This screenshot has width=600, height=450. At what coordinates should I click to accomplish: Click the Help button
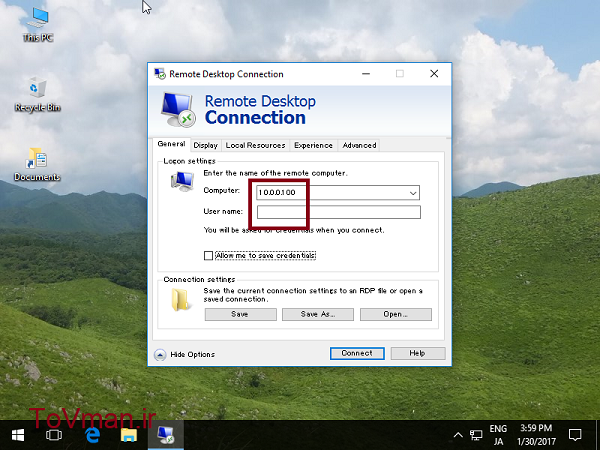coord(418,353)
